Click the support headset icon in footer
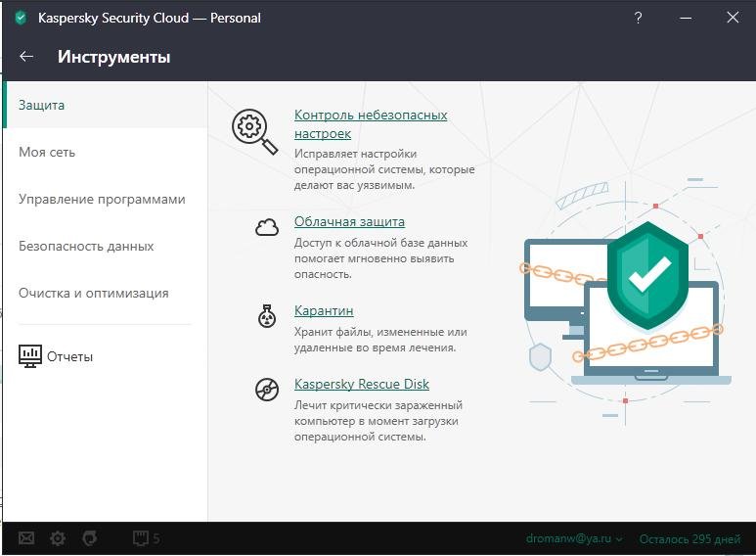This screenshot has width=756, height=556. (90, 537)
